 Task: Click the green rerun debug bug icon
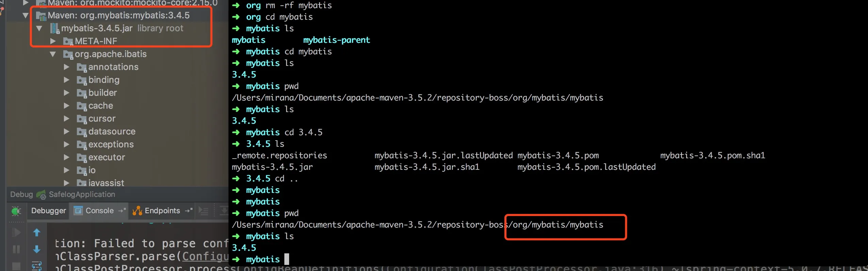(x=16, y=211)
